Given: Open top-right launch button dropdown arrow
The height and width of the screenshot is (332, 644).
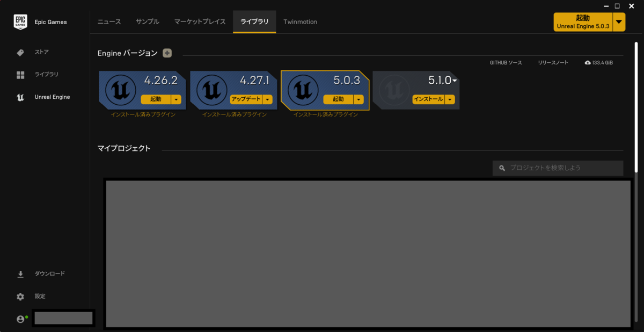Looking at the screenshot, I should point(619,22).
